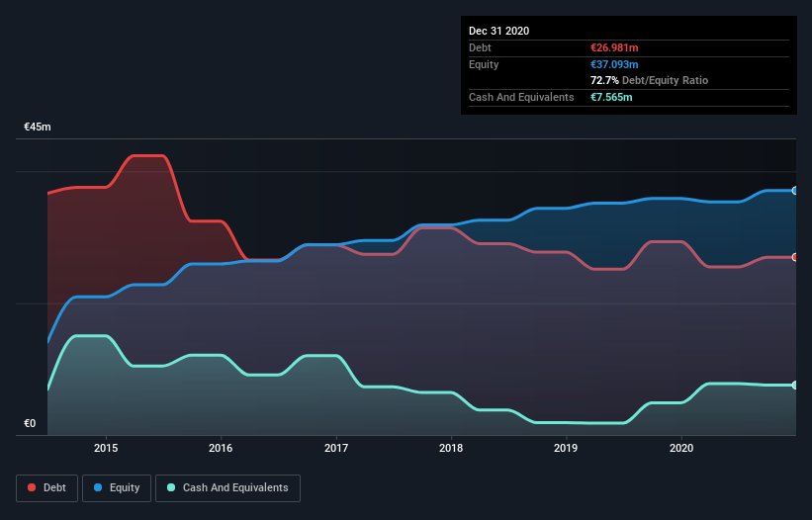The height and width of the screenshot is (520, 812).
Task: Click the Equity row label in tooltip
Action: click(484, 64)
